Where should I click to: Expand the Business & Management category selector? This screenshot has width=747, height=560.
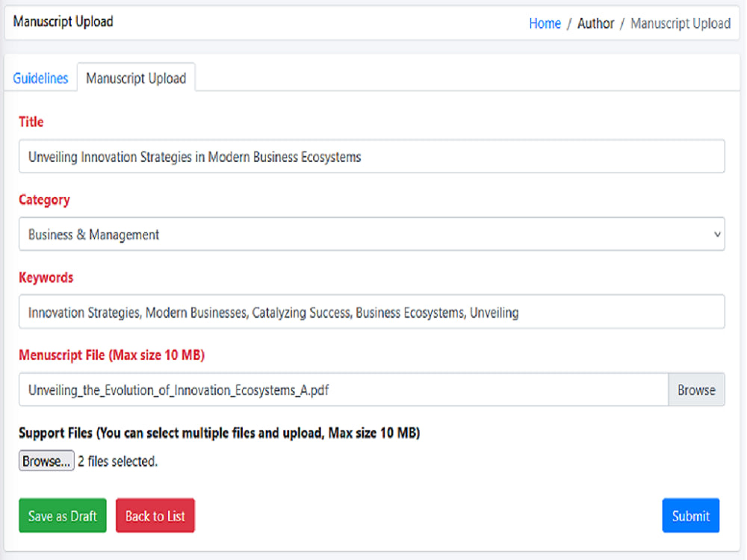coord(373,234)
